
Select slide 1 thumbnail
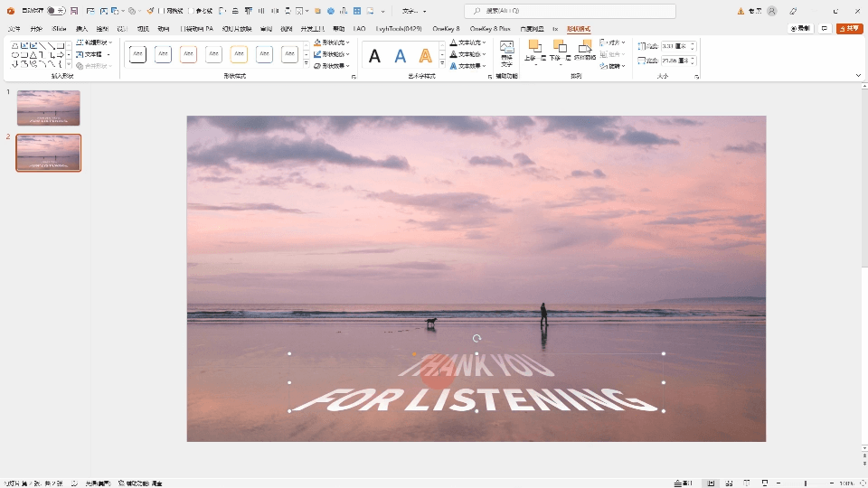pos(49,108)
